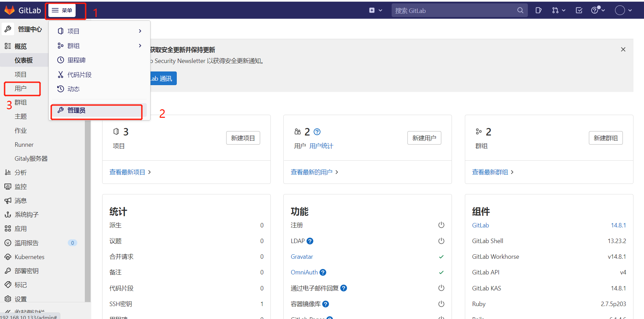Click the Kubernetes icon in sidebar

point(8,257)
